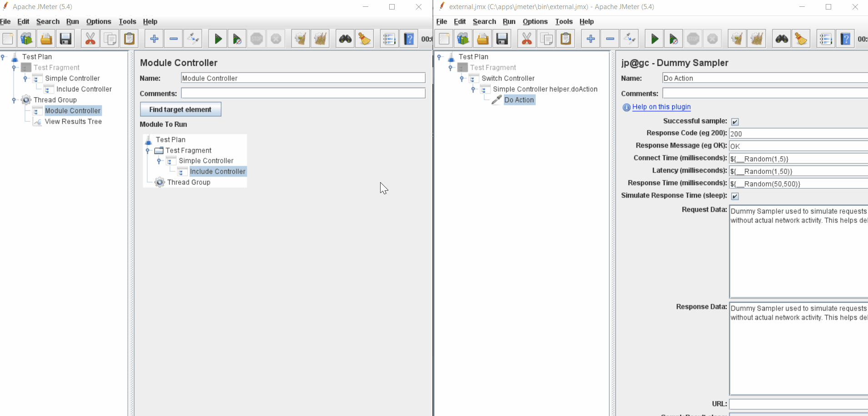Viewport: 868px width, 416px height.
Task: Open the Help menu in external.jmx window
Action: click(587, 21)
